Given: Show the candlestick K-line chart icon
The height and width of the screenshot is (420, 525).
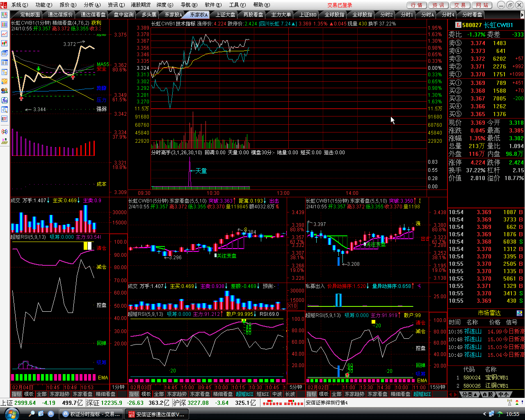Looking at the screenshot, I should (5, 43).
